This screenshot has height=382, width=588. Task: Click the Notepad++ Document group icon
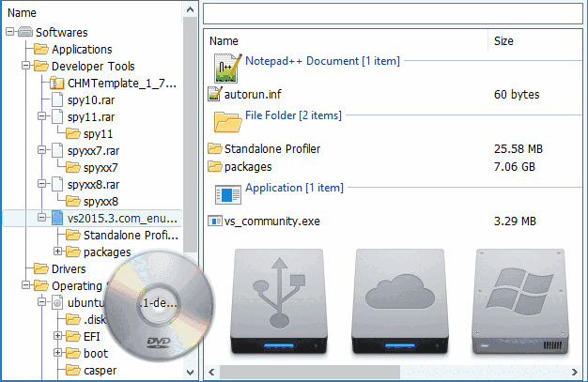(228, 69)
